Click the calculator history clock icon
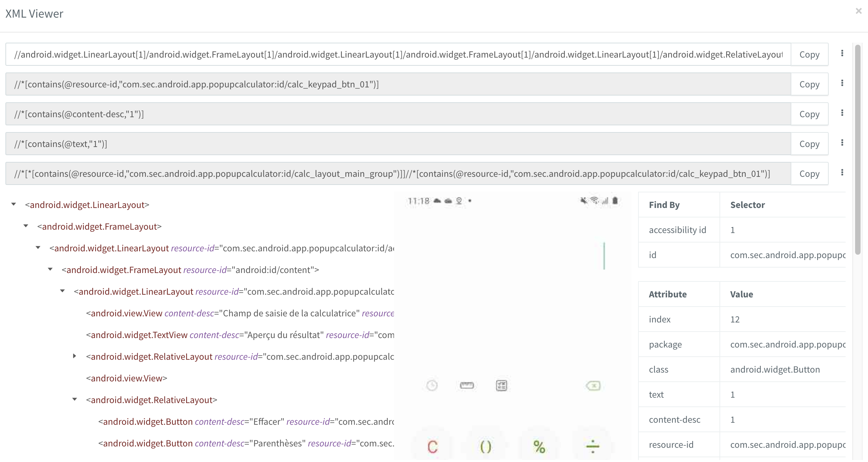The width and height of the screenshot is (868, 462). 432,385
